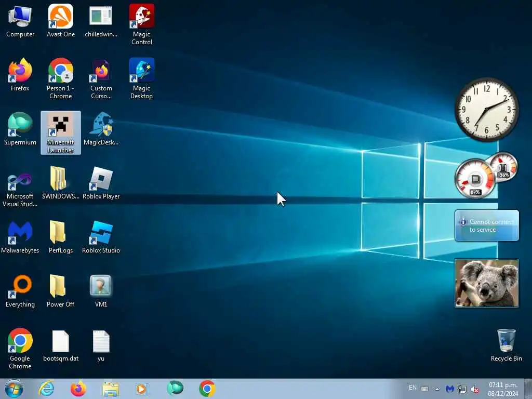532x399 pixels.
Task: Select the VM1 desktop icon
Action: pos(101,291)
